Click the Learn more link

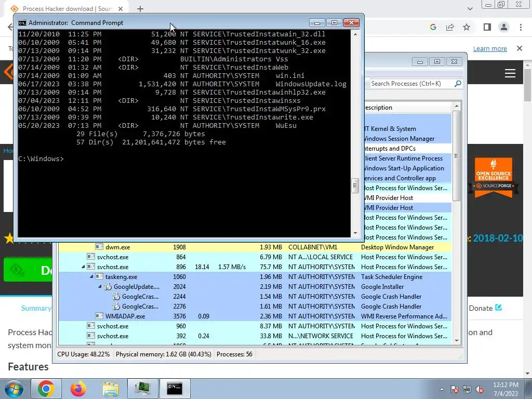pyautogui.click(x=490, y=48)
